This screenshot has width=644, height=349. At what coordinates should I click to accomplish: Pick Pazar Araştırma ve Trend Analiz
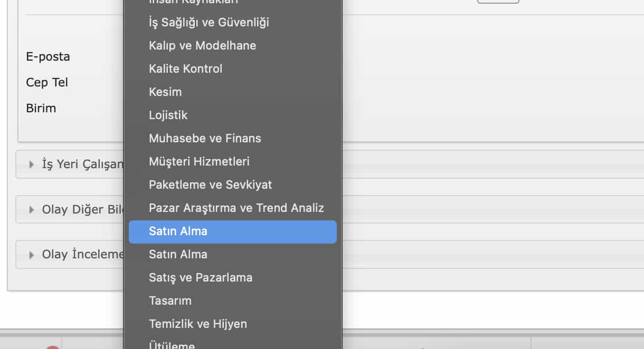[x=236, y=208]
